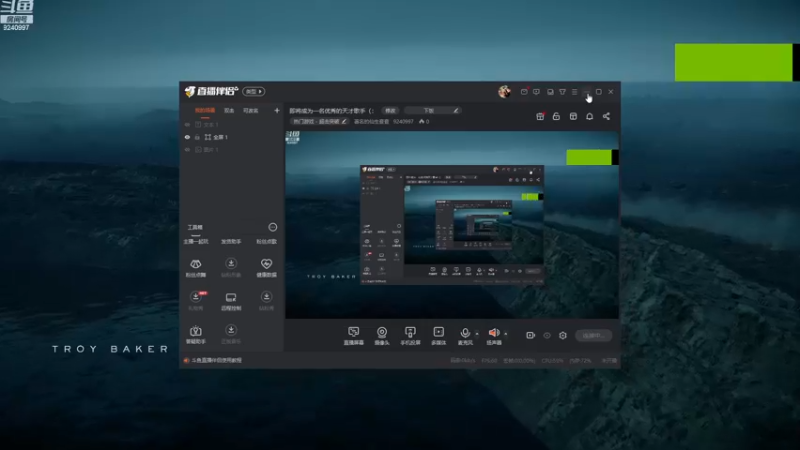Image resolution: width=800 pixels, height=450 pixels.
Task: Download the tool between fan dance and heart
Action: tap(231, 267)
